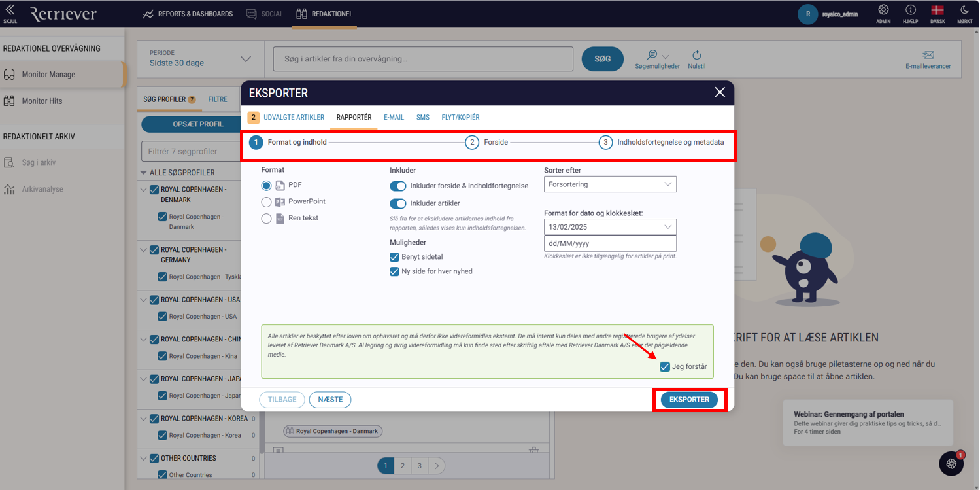
Task: Toggle the Jeg forstår checkbox
Action: point(665,367)
